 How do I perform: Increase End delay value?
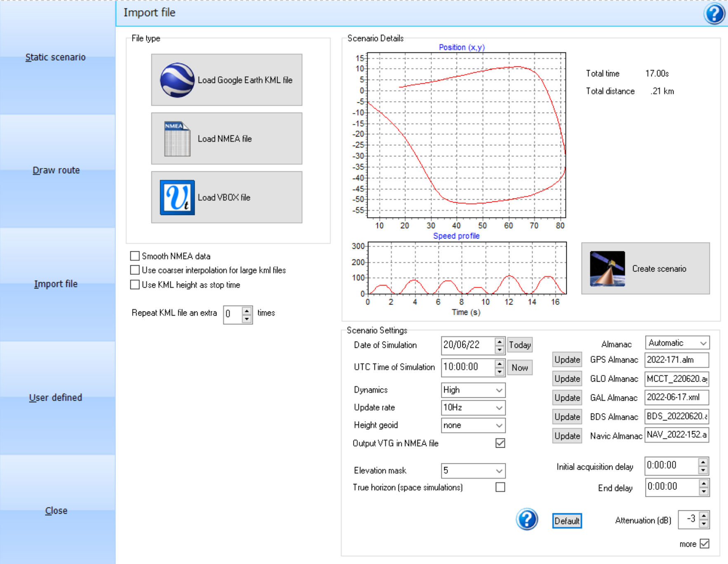tap(703, 483)
